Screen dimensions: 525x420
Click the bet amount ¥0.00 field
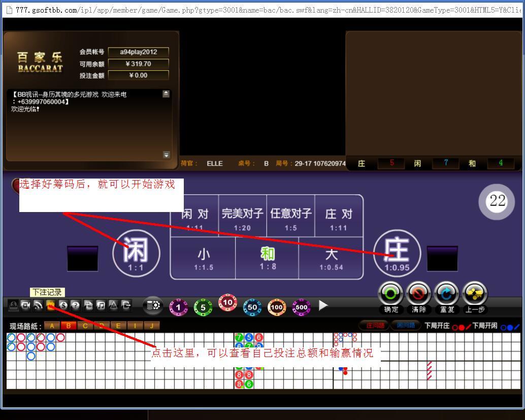[x=138, y=75]
